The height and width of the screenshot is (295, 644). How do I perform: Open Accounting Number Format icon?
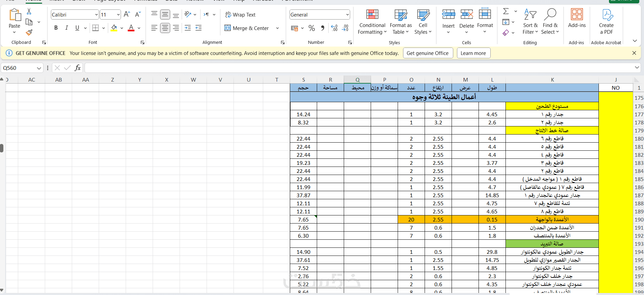[x=295, y=28]
